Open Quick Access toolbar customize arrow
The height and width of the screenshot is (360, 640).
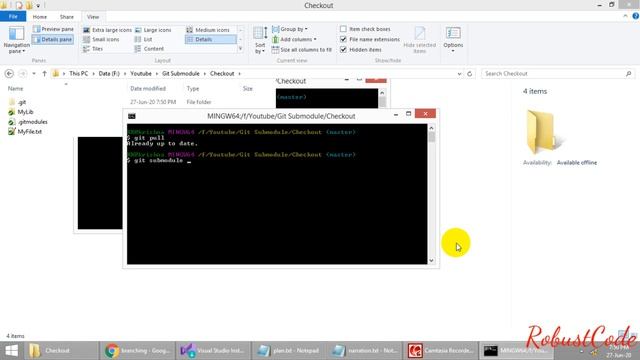point(38,6)
